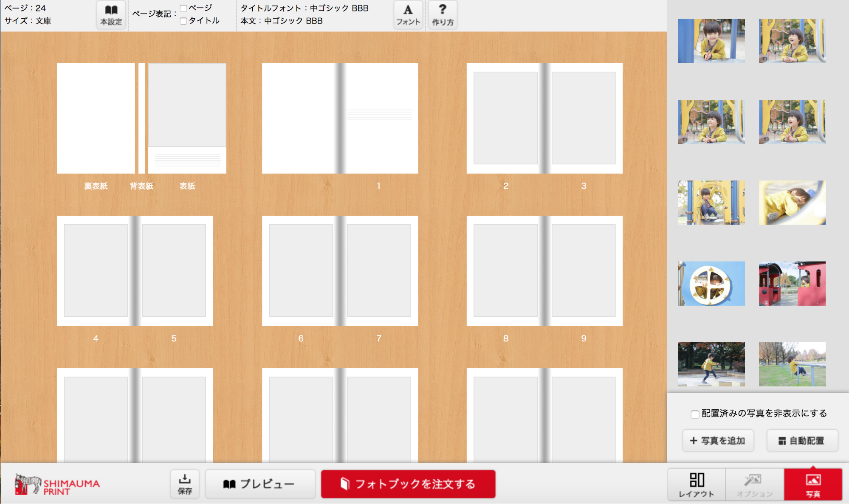This screenshot has width=849, height=504.
Task: Open the 本設定 book settings
Action: coord(111,15)
